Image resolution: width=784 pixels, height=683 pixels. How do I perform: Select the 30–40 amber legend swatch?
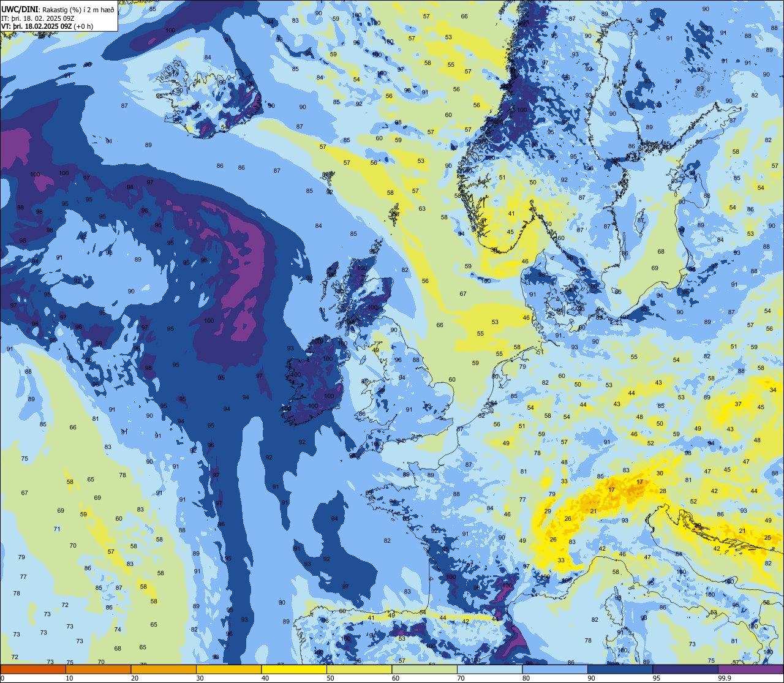click(228, 670)
